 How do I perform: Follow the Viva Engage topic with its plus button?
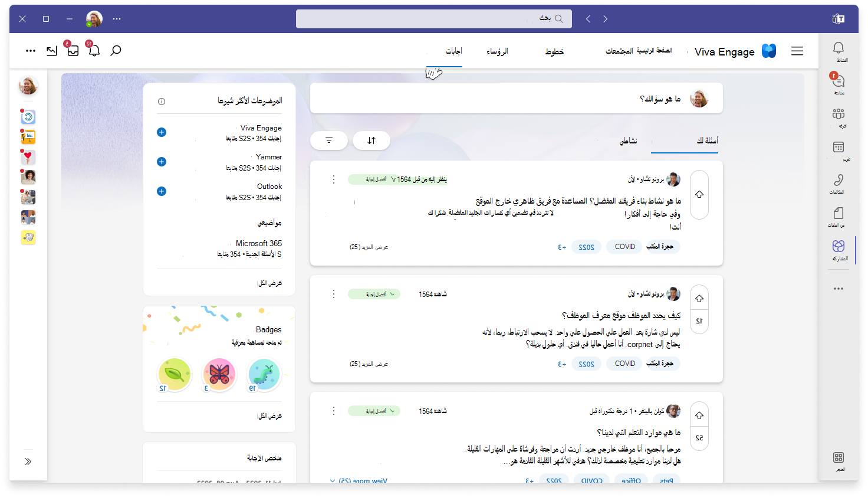(x=162, y=132)
